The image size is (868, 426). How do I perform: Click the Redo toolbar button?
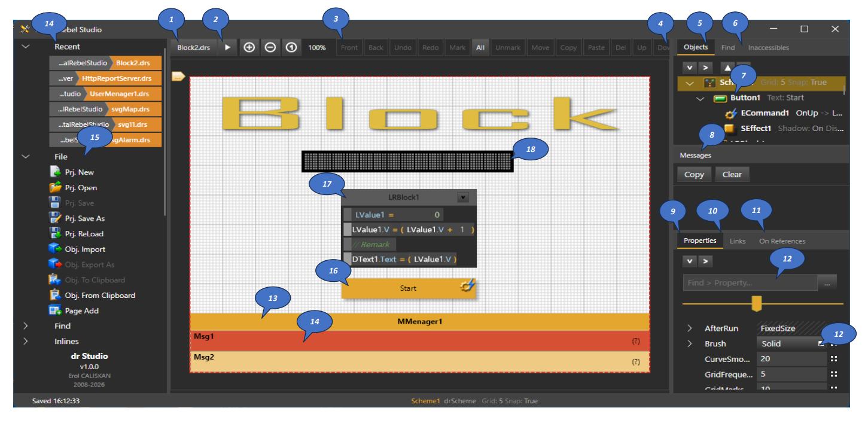click(x=430, y=47)
